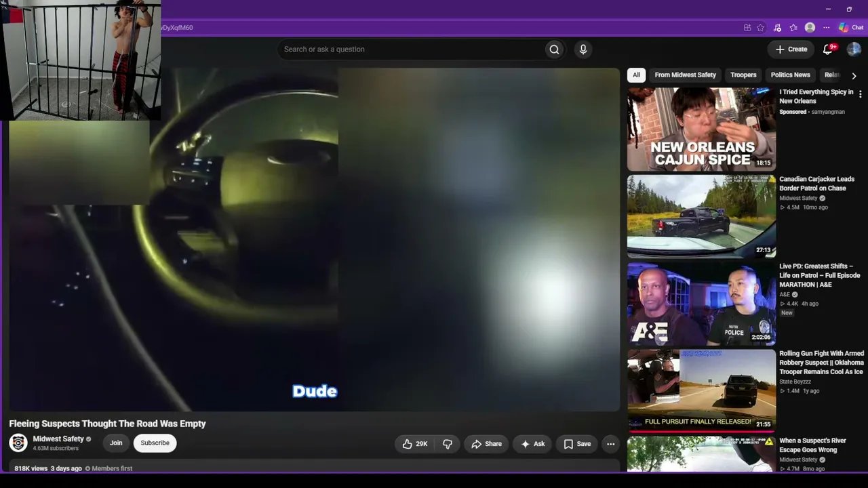Open options for the New Orleans sponsored video

point(860,95)
